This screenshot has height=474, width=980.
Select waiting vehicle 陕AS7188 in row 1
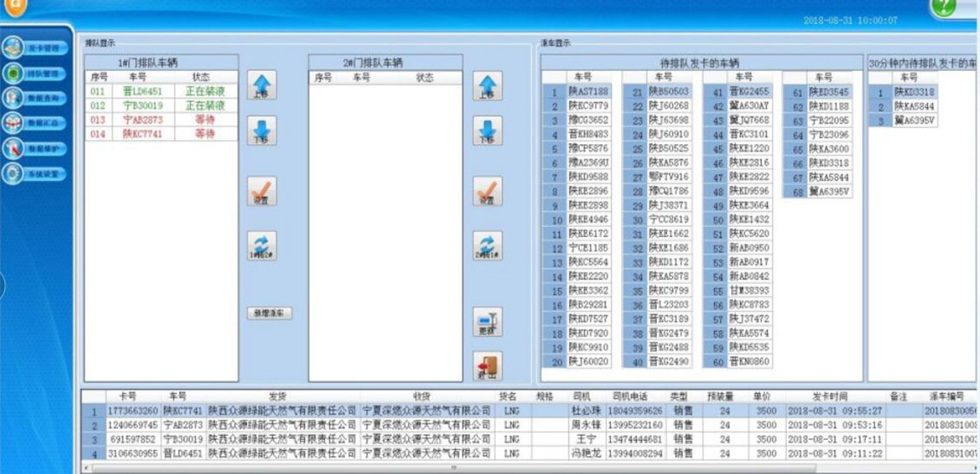pyautogui.click(x=588, y=92)
